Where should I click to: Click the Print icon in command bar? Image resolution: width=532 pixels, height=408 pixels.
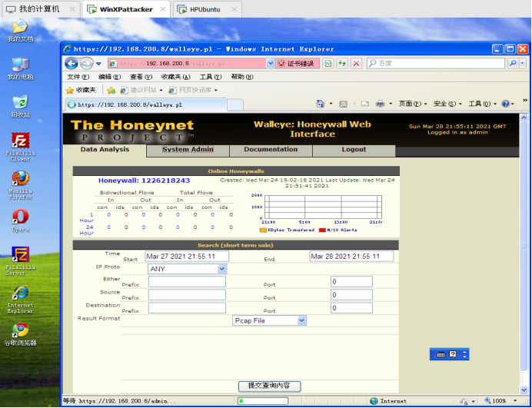pyautogui.click(x=380, y=104)
